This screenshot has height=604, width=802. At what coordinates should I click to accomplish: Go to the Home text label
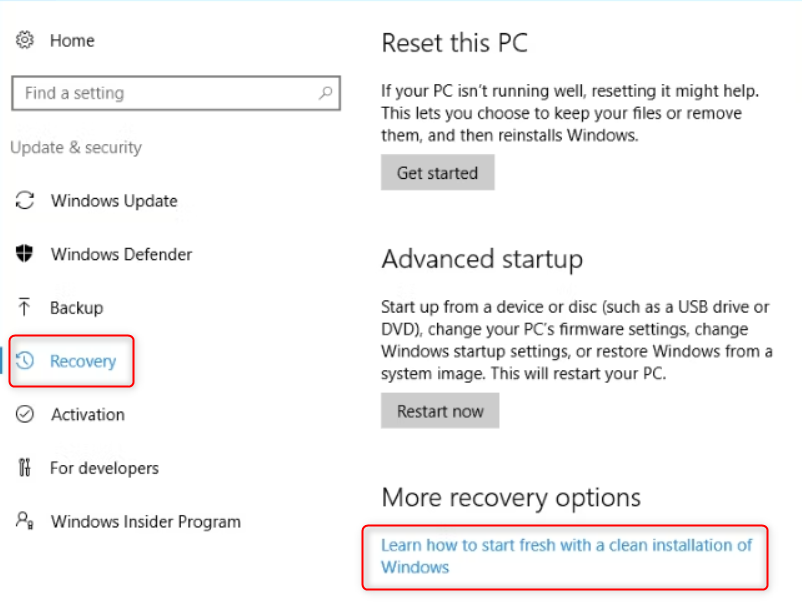72,41
